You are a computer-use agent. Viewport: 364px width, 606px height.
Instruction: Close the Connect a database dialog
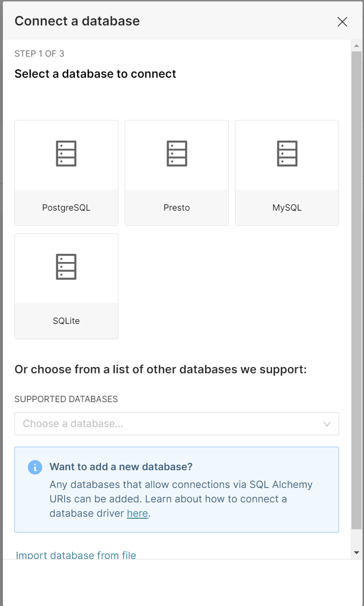(x=342, y=22)
